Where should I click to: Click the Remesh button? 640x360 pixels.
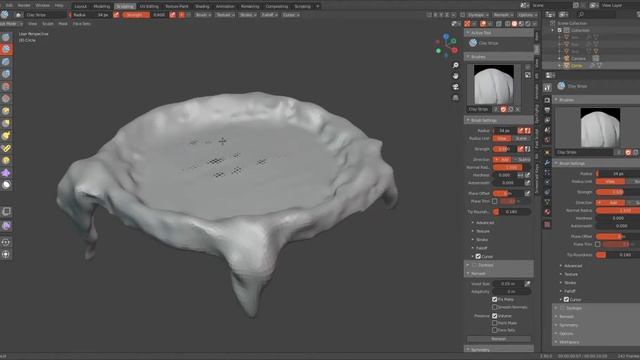(x=499, y=339)
